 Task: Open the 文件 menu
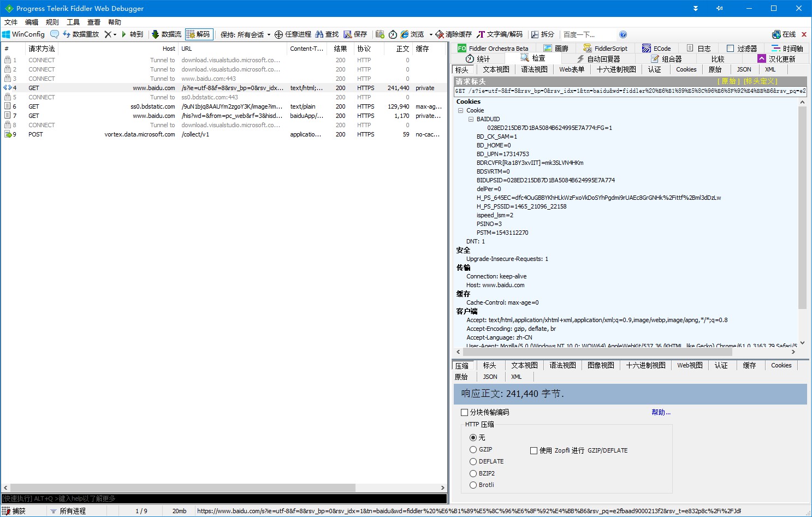point(11,22)
